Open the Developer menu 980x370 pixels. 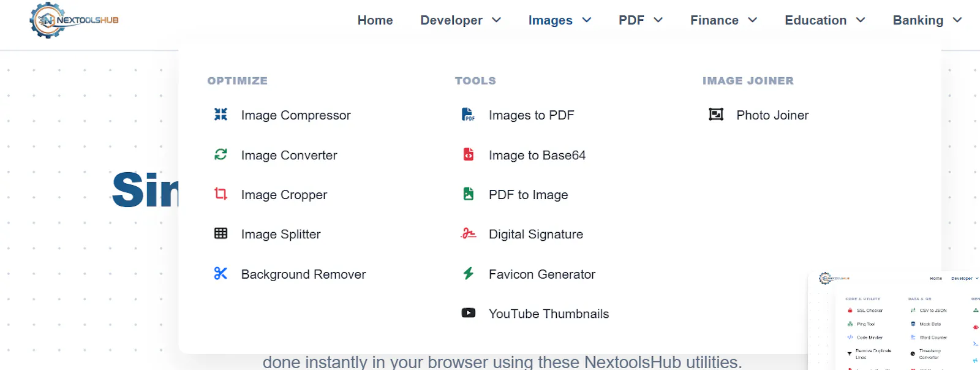click(x=451, y=20)
